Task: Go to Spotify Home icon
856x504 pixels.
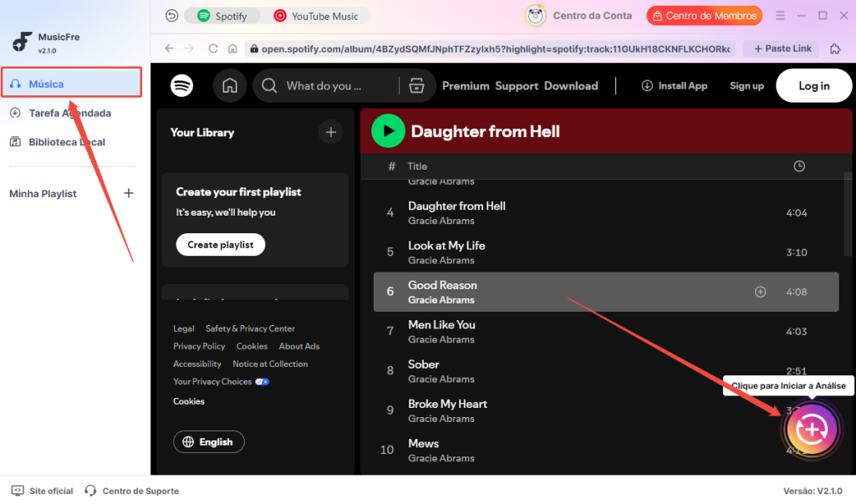Action: pyautogui.click(x=230, y=86)
